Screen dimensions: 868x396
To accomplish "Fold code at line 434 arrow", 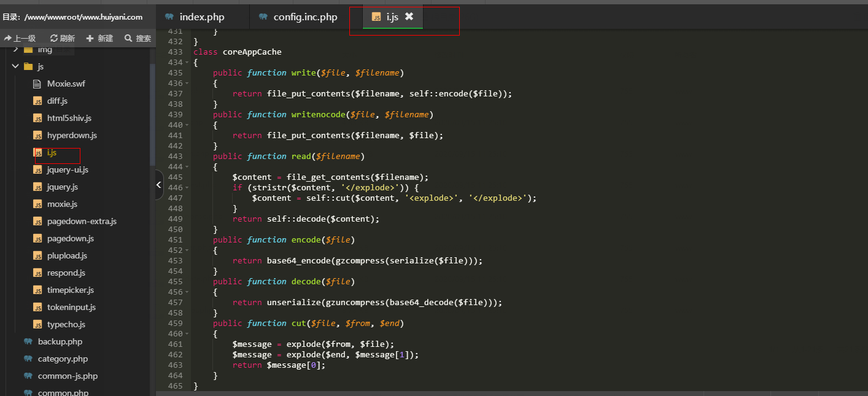I will click(x=187, y=63).
